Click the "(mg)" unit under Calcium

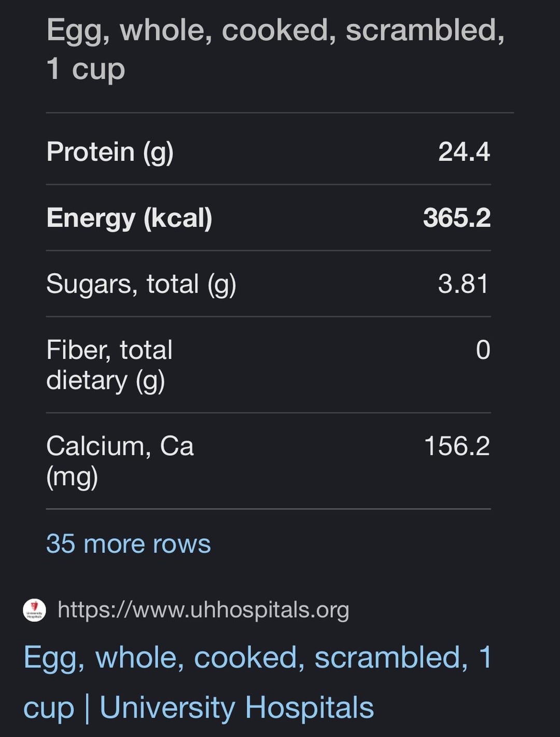coord(72,477)
